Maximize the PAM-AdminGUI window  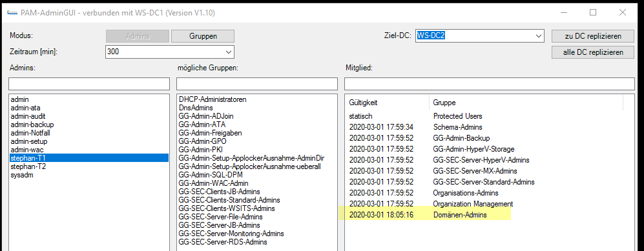[593, 12]
